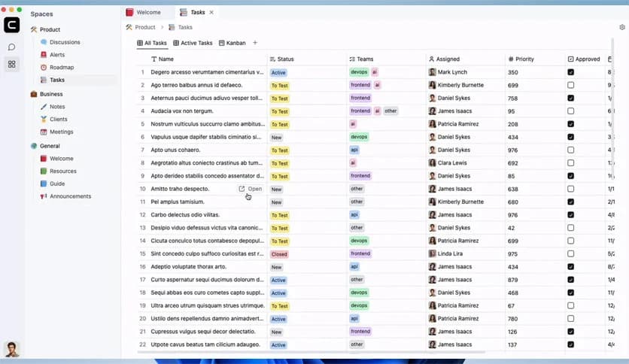This screenshot has width=629, height=364.
Task: Open Alerts in the sidebar
Action: point(57,54)
